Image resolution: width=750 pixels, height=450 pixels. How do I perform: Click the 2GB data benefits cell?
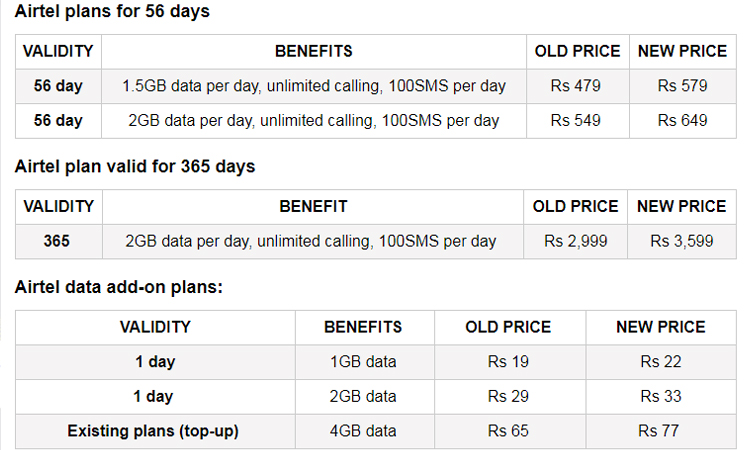[x=364, y=397]
